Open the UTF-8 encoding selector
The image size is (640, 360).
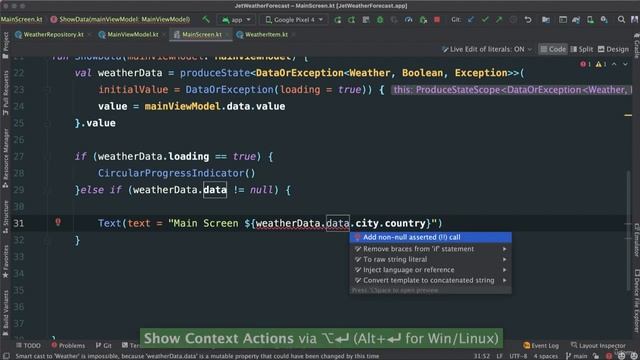click(x=518, y=356)
